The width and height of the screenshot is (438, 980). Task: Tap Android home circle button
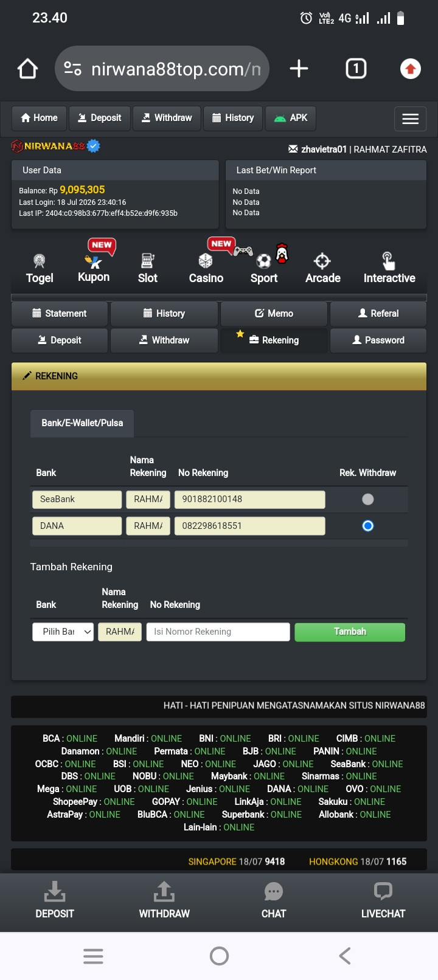tap(219, 956)
